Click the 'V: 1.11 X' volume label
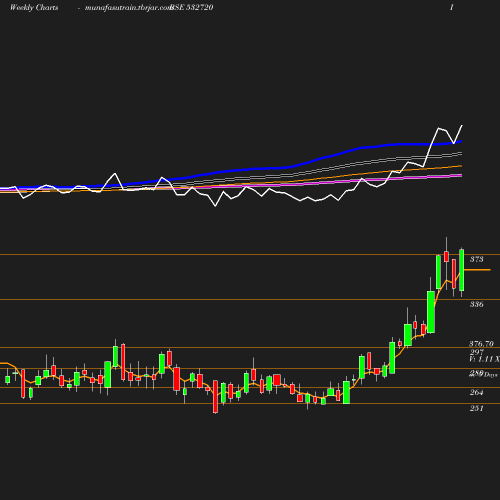The height and width of the screenshot is (500, 500). [484, 359]
